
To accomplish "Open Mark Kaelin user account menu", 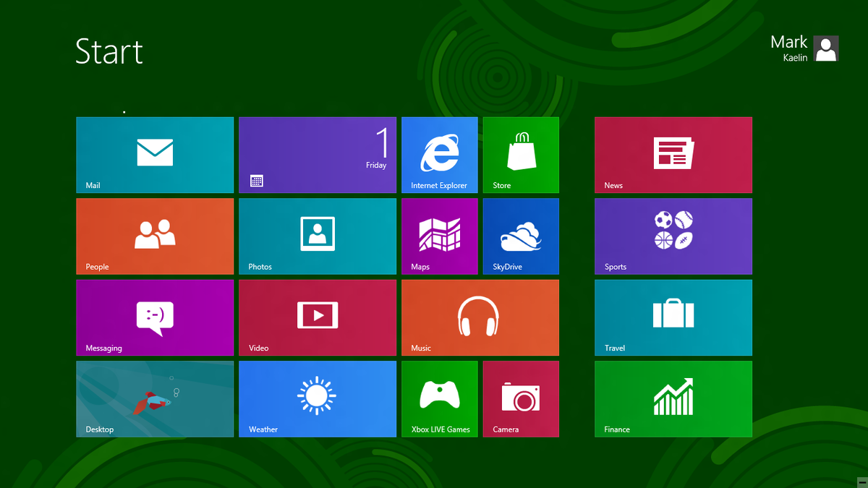I will tap(804, 48).
